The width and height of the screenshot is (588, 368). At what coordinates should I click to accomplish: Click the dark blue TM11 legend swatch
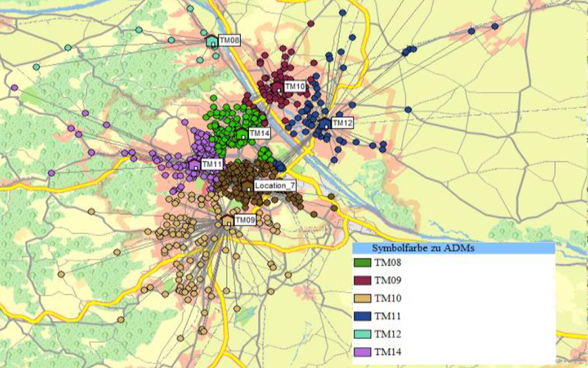[363, 317]
